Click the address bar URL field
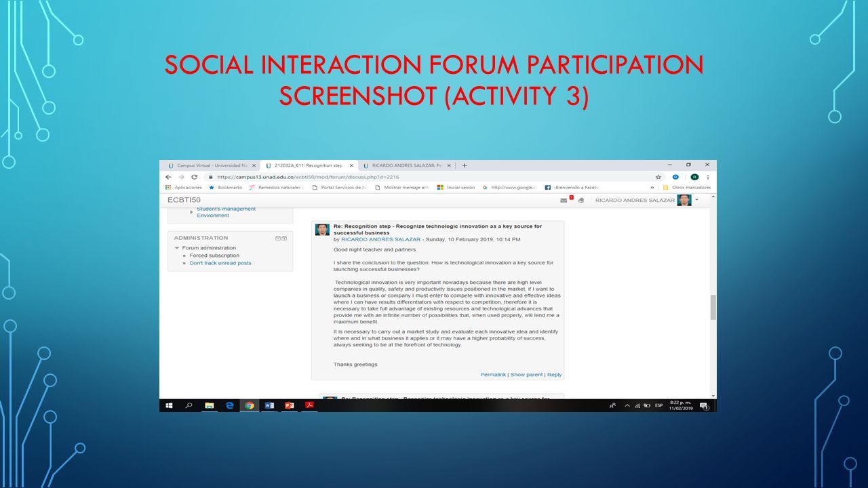Viewport: 868px width, 488px height. click(434, 177)
